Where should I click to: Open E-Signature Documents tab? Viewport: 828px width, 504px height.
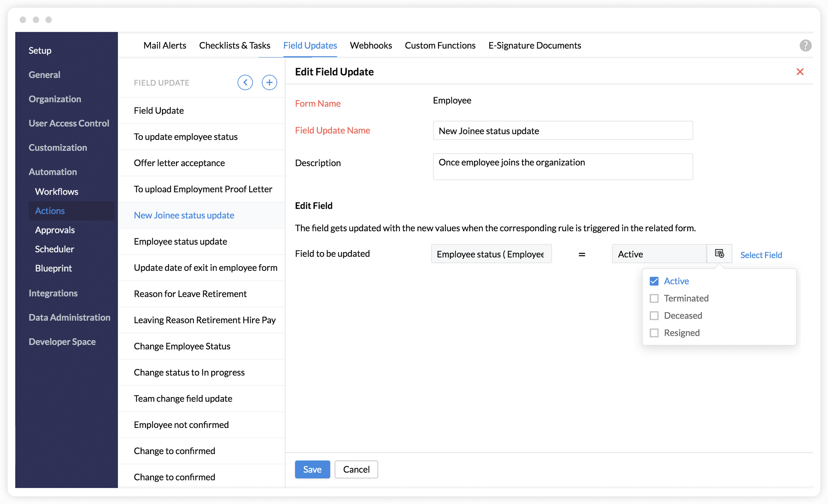click(535, 45)
